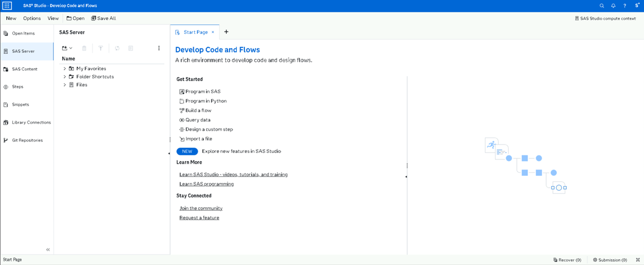Click Import a file
The height and width of the screenshot is (265, 644).
tap(196, 139)
